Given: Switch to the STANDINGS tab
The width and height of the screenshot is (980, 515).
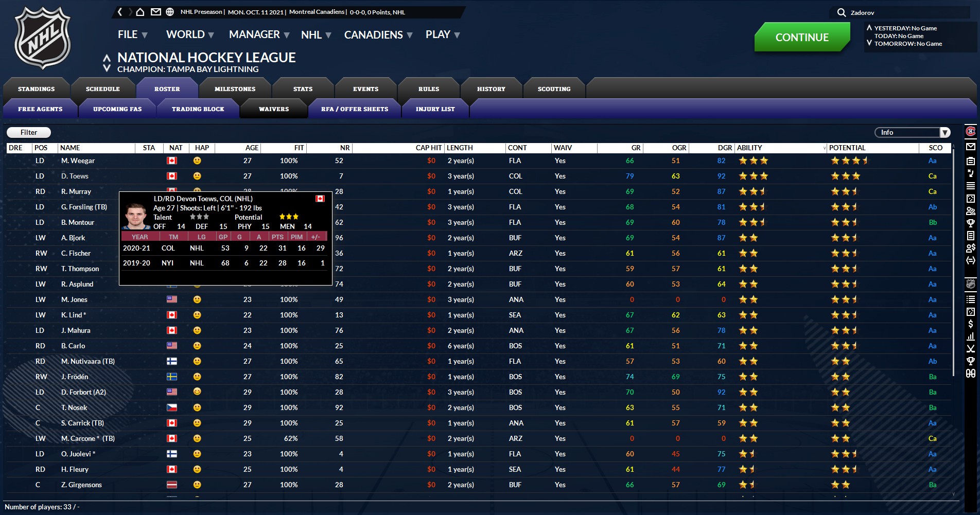Looking at the screenshot, I should (x=36, y=89).
